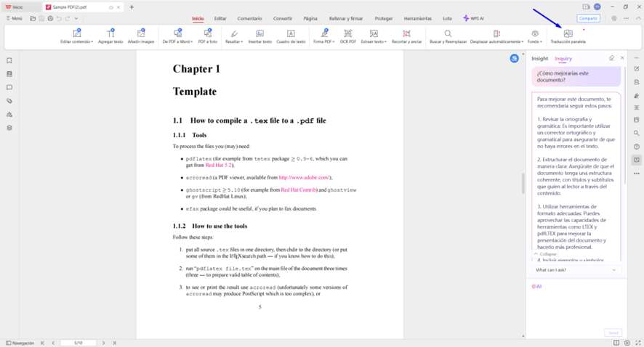
Task: Choose the Añadir imagen tool
Action: tap(141, 36)
